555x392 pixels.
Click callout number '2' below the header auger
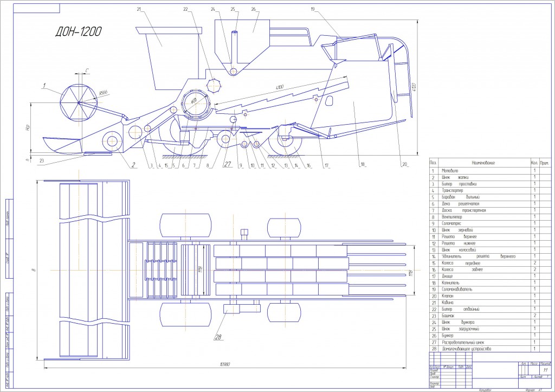pyautogui.click(x=133, y=164)
